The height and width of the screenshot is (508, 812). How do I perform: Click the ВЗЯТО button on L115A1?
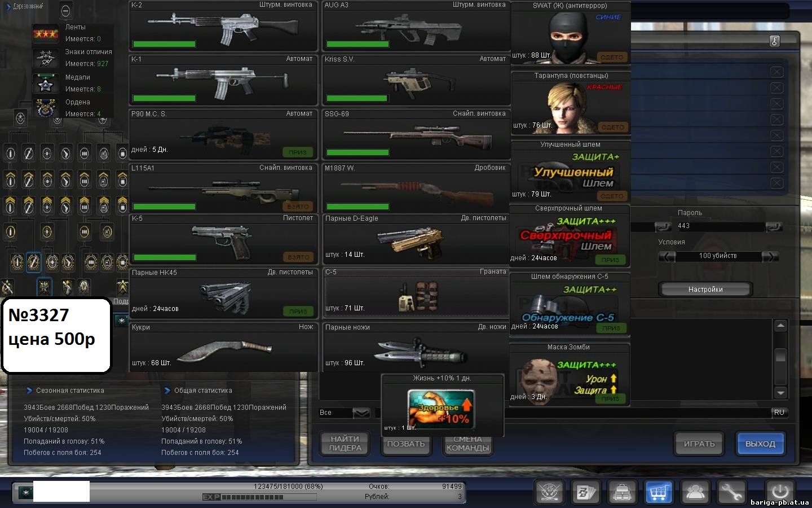click(x=298, y=207)
